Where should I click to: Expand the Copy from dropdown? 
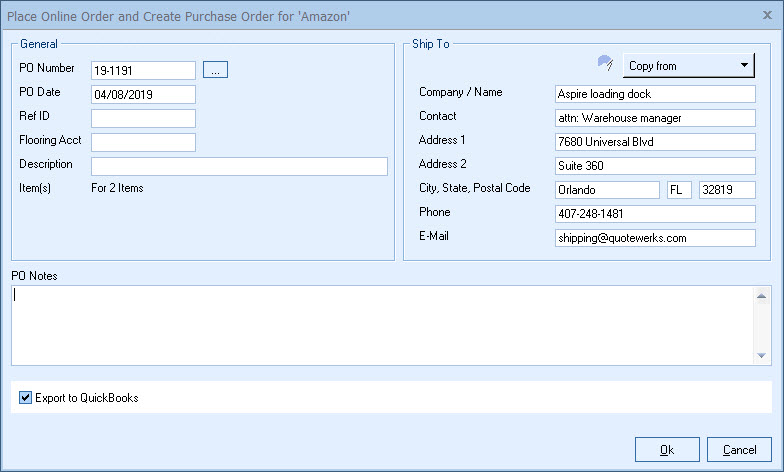[x=689, y=66]
